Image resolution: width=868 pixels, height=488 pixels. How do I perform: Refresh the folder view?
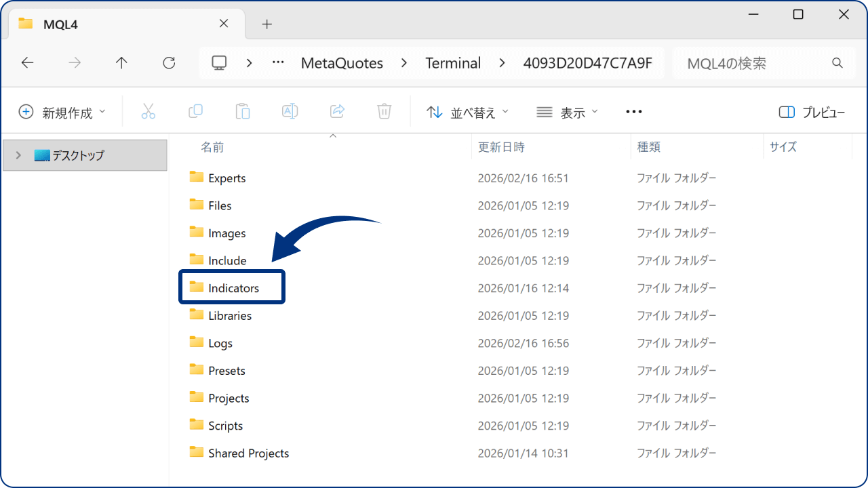168,62
